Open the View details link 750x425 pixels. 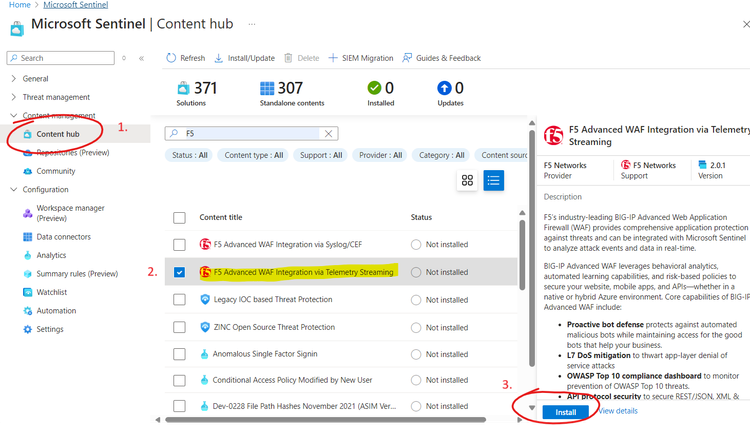tap(618, 411)
